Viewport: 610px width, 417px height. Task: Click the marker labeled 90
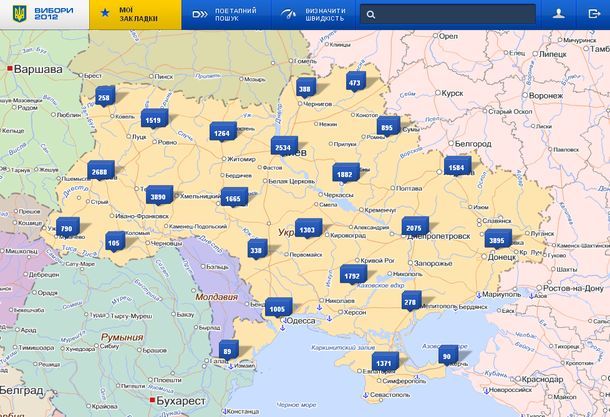[x=447, y=356]
